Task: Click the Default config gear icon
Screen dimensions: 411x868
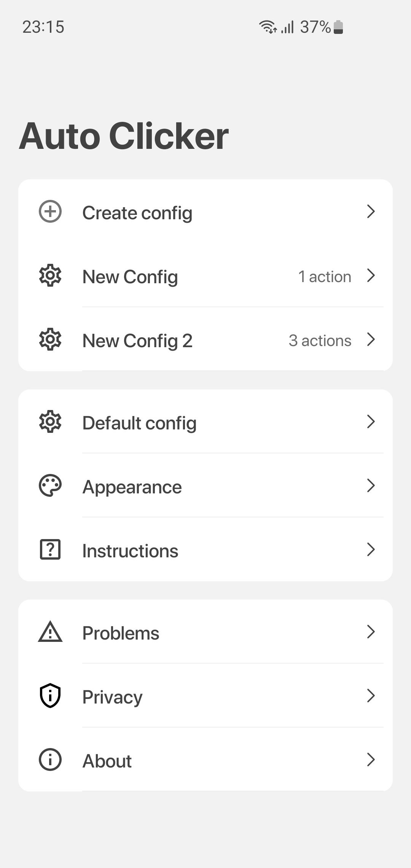Action: (50, 421)
